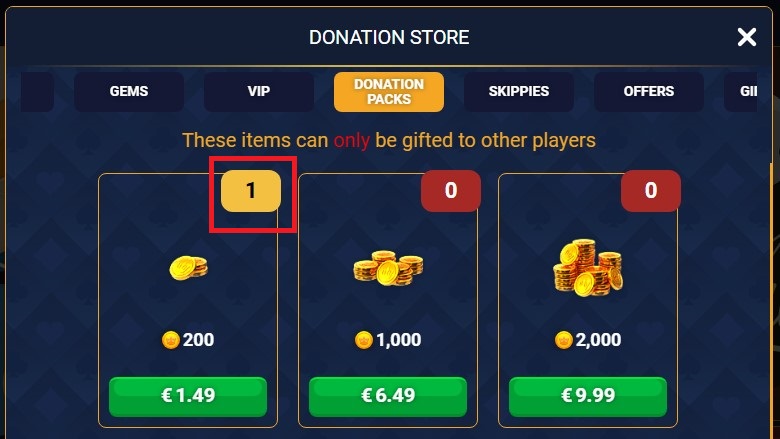Click the partially hidden tab left of Gems
The height and width of the screenshot is (439, 780).
pyautogui.click(x=38, y=91)
